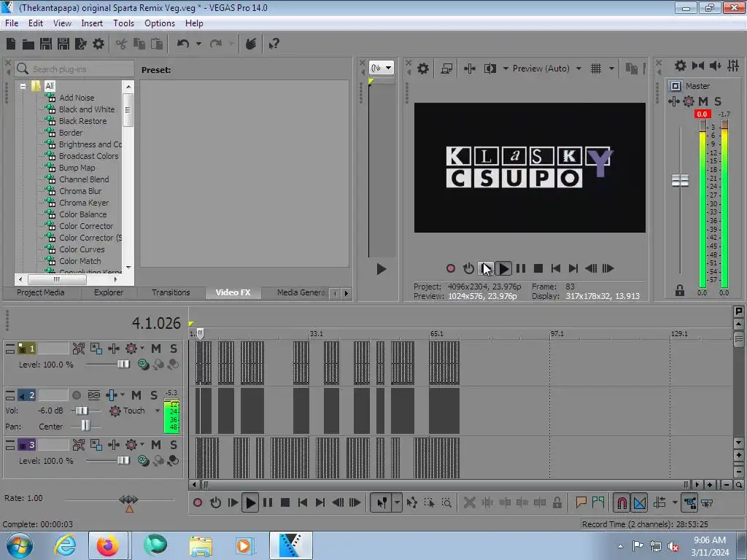Click the Lock Event padlock icon
The image size is (747, 560).
point(557,502)
